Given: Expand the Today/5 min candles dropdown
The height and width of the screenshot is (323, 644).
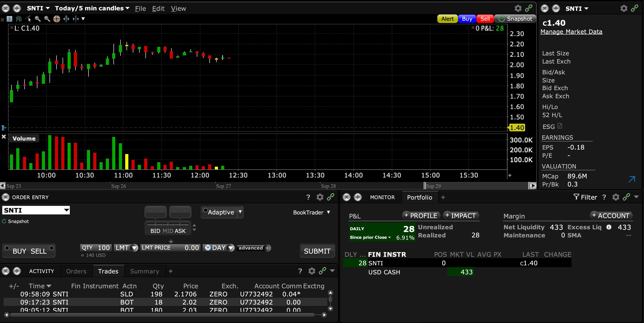Looking at the screenshot, I should (127, 8).
